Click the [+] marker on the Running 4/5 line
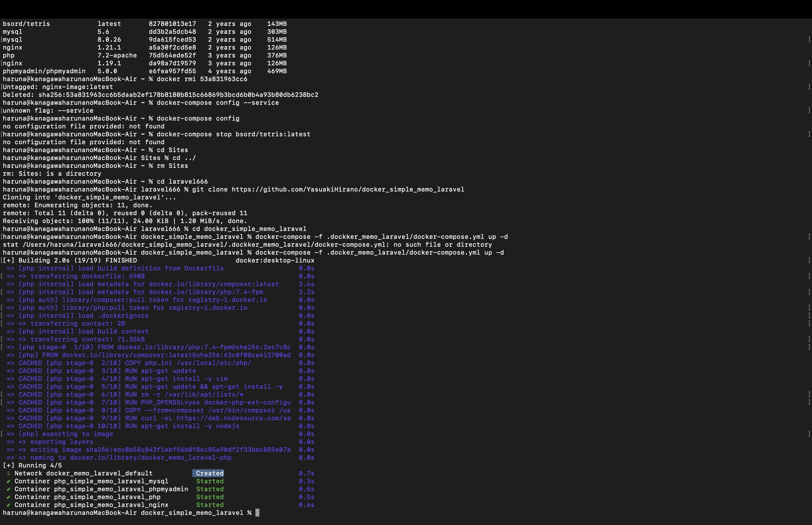The width and height of the screenshot is (812, 525). point(8,465)
